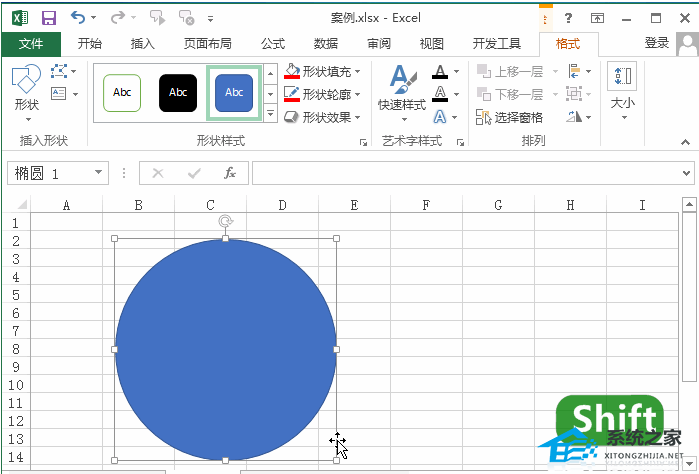The width and height of the screenshot is (699, 474).
Task: Click the Name Box showing 椭圆 1
Action: click(x=48, y=173)
